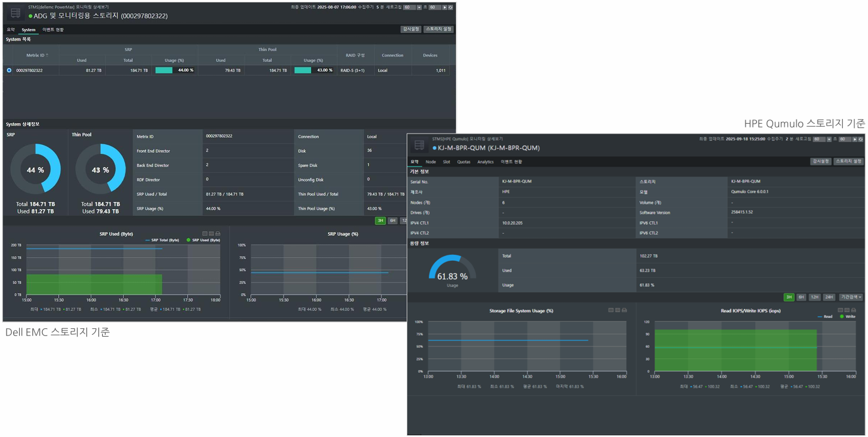Open refresh interval dropdown in PowerMax header
Viewport: 868px width, 437px height.
(419, 7)
